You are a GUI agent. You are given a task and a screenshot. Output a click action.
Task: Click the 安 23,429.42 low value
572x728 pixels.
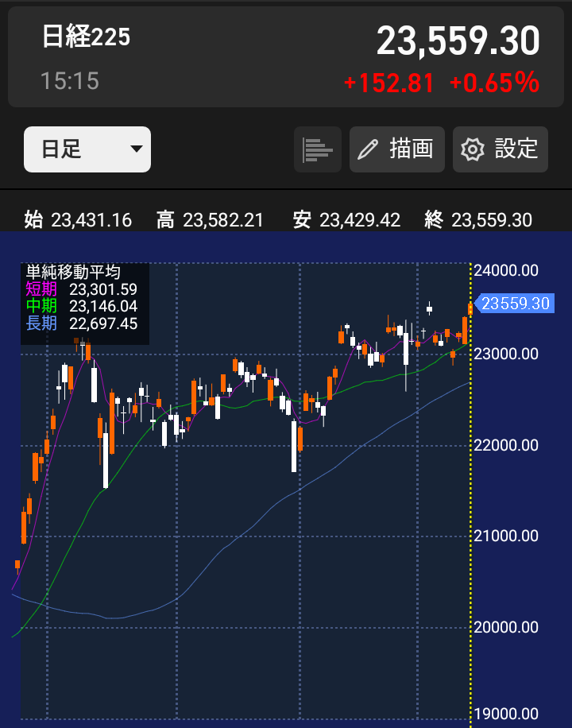tap(346, 219)
